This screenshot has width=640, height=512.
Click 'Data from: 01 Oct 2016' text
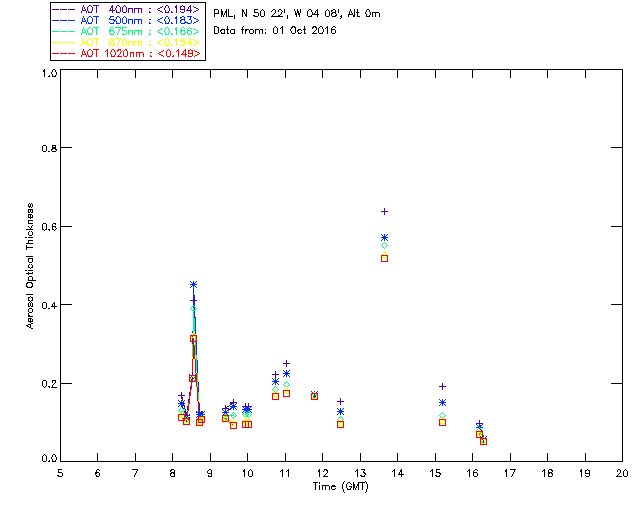(275, 31)
